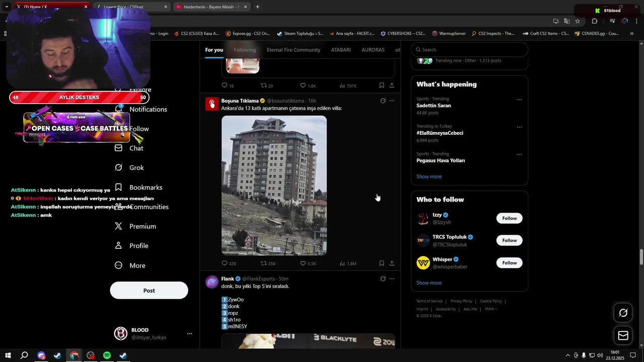This screenshot has width=644, height=362.
Task: Open Spotify from the taskbar
Action: 107,355
